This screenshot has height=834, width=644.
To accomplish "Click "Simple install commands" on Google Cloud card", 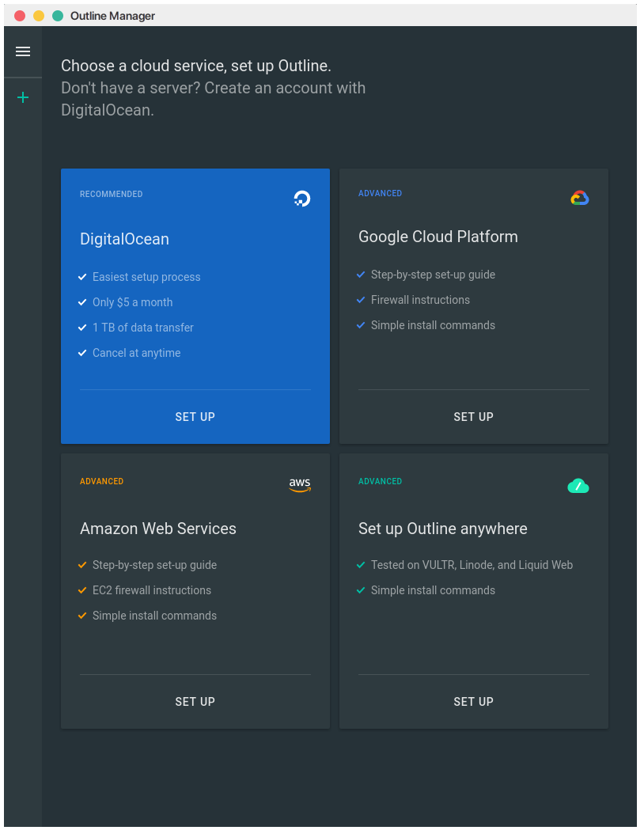I will pyautogui.click(x=433, y=325).
